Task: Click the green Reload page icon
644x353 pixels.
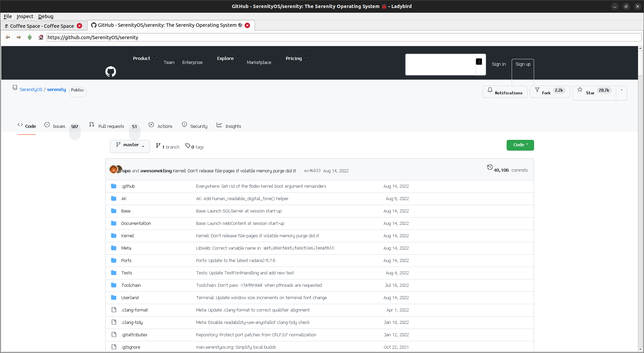Action: tap(30, 37)
